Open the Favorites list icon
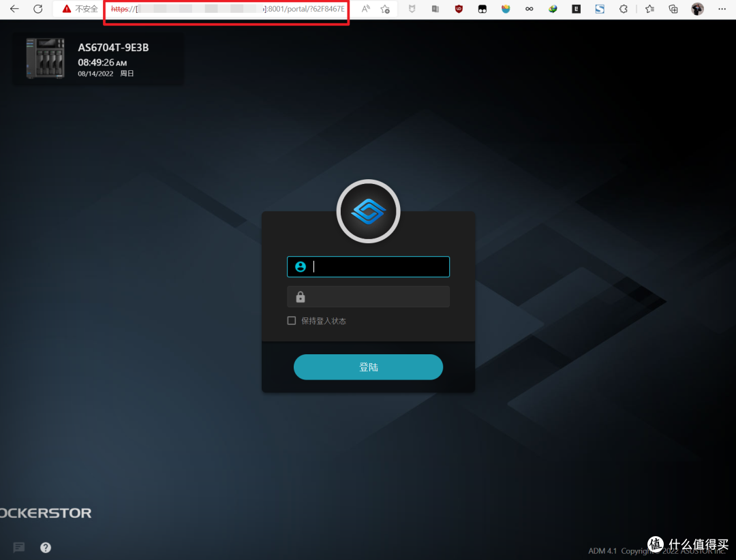 click(649, 9)
